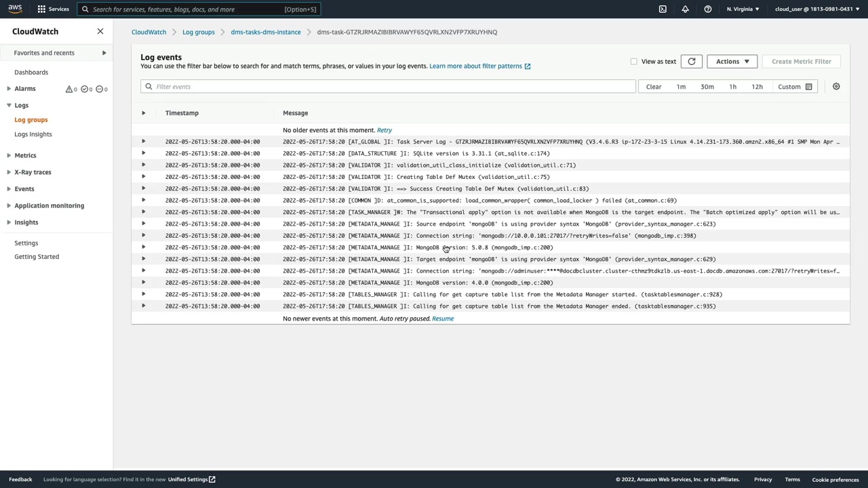Click the alarms in-alarm count icon
Screen dimensions: 868x488
point(69,89)
